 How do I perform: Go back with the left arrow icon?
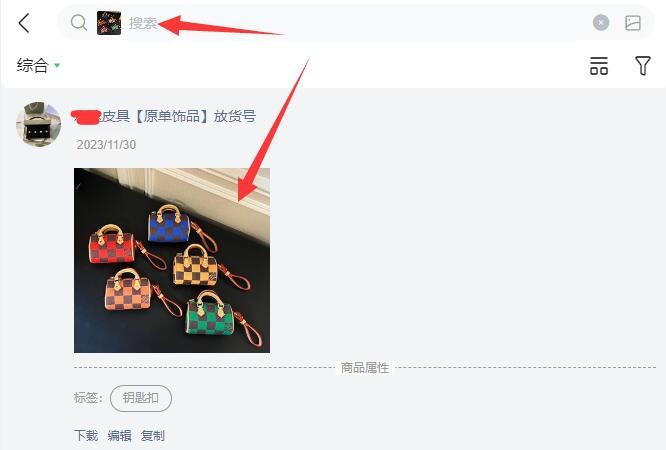pyautogui.click(x=24, y=23)
